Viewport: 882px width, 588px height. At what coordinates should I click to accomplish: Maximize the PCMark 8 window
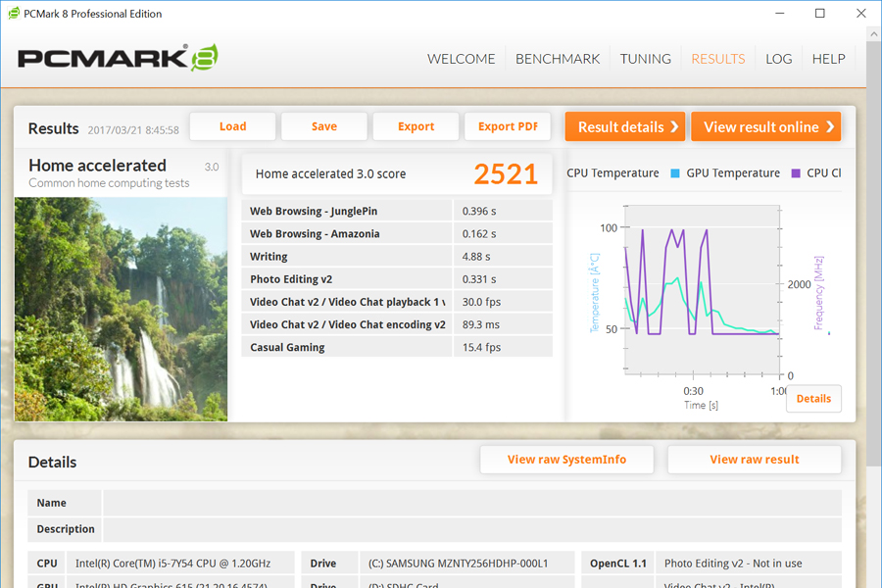click(x=820, y=13)
